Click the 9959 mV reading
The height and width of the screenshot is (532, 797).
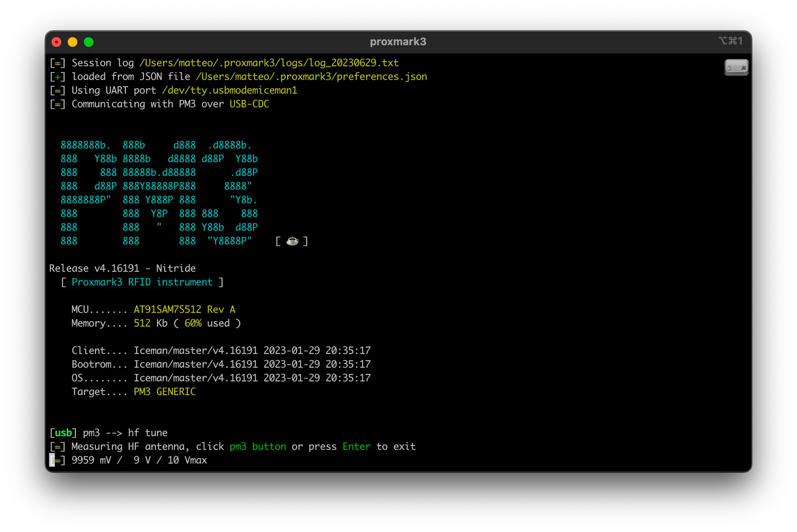tap(91, 460)
